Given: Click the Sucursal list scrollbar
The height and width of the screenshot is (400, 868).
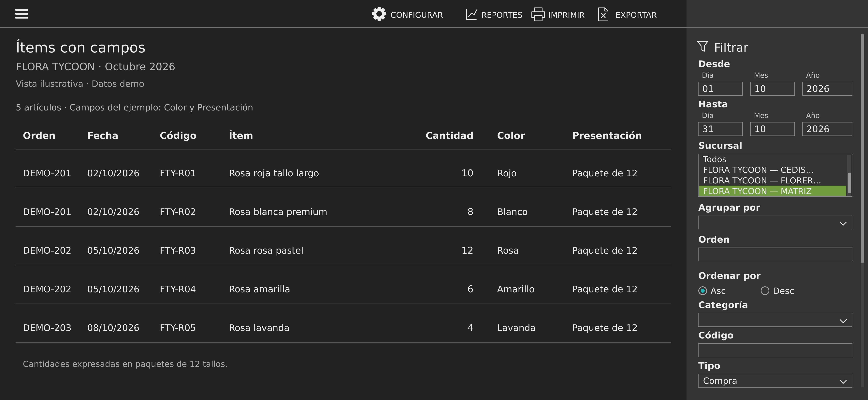Looking at the screenshot, I should [849, 183].
